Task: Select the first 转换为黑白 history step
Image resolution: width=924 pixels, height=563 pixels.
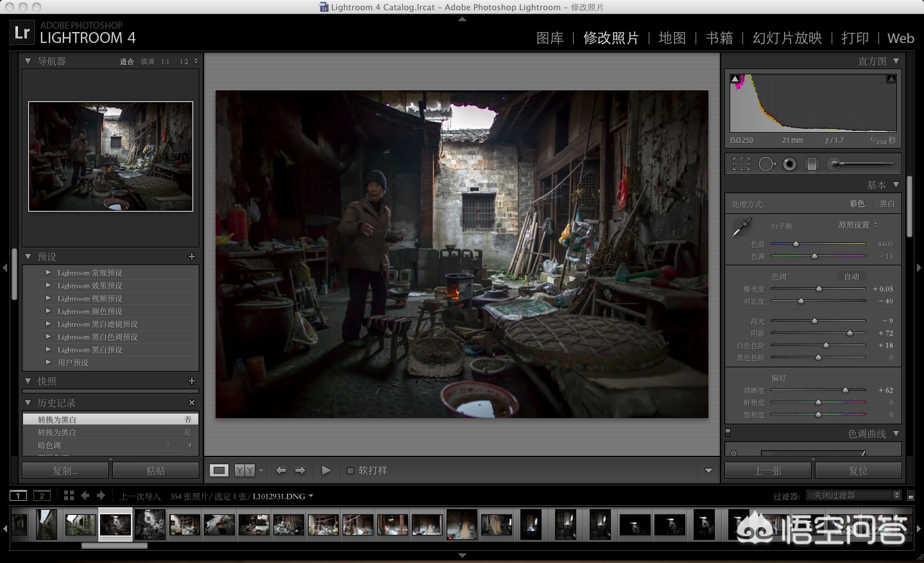Action: tap(110, 419)
